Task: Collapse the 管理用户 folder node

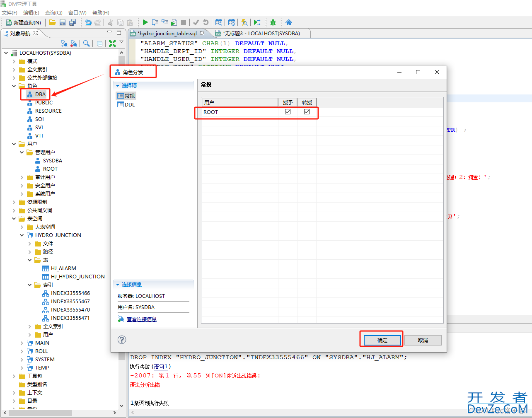Action: (x=22, y=152)
